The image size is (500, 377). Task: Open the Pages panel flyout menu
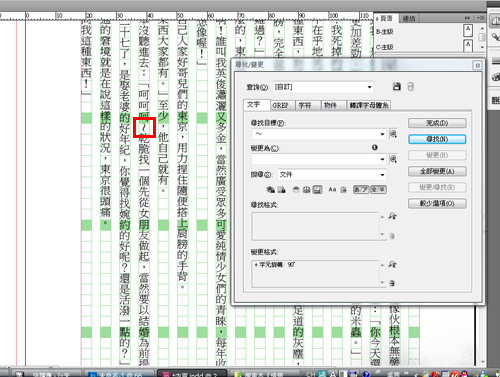pos(481,18)
